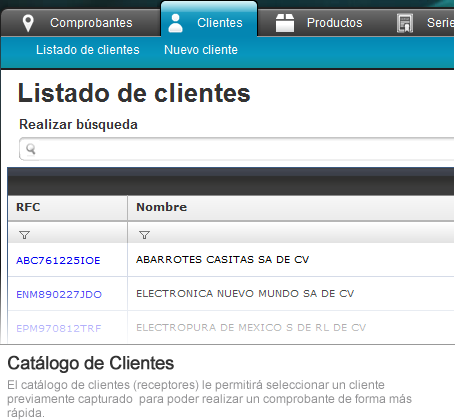Go to Listado de clientes submenu

88,50
